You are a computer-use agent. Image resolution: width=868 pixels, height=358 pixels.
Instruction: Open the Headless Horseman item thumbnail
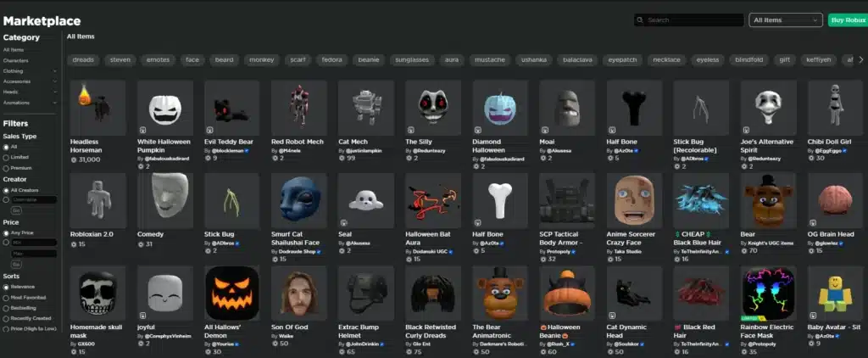tap(98, 108)
